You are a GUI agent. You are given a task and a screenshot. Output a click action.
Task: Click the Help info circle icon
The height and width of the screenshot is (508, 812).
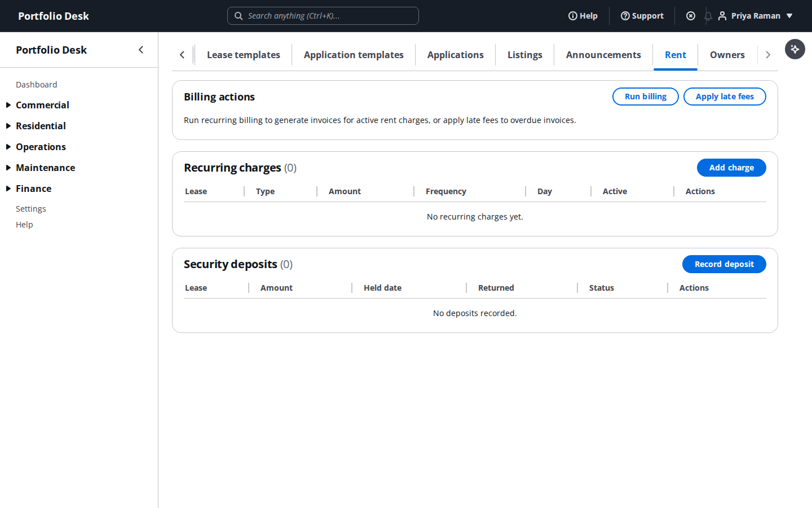(x=572, y=16)
